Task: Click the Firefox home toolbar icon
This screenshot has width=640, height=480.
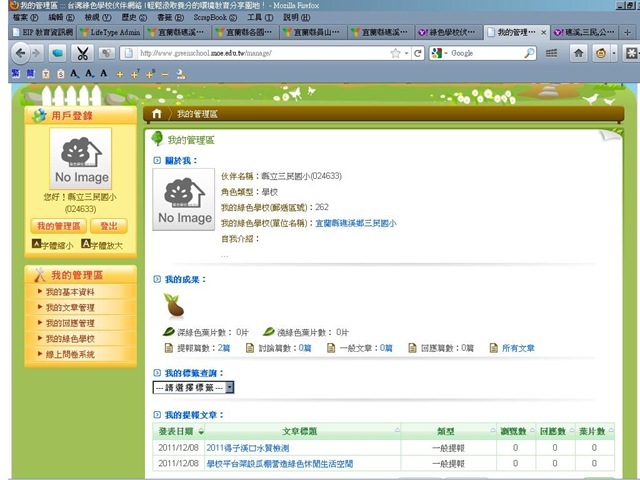Action: point(577,53)
